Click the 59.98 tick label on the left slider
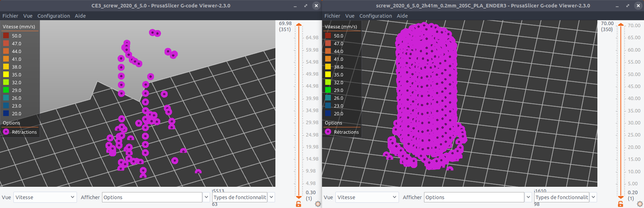 [x=312, y=50]
